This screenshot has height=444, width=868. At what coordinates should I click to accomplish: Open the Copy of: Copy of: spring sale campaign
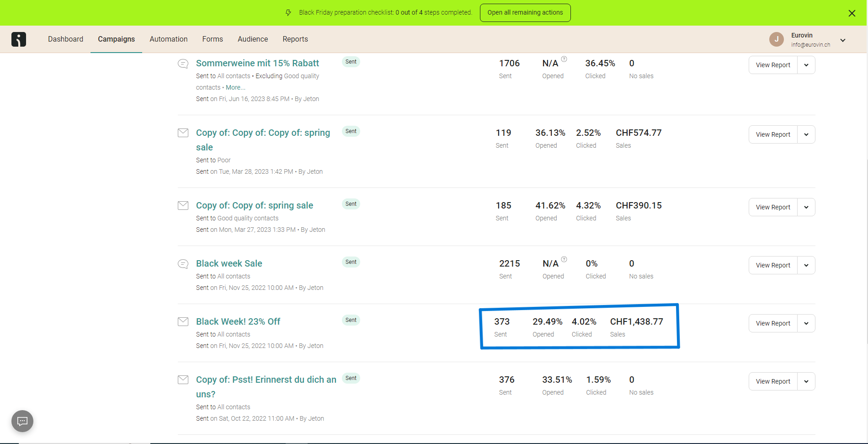(254, 205)
